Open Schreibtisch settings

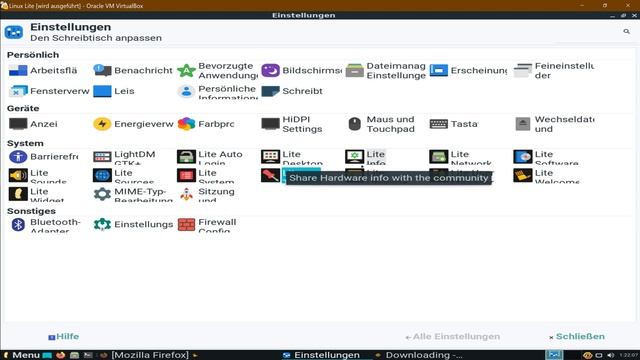click(x=292, y=91)
